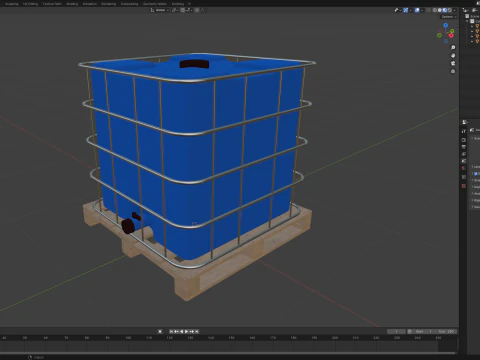Open Render properties tab
The height and width of the screenshot is (360, 480).
pos(464,140)
